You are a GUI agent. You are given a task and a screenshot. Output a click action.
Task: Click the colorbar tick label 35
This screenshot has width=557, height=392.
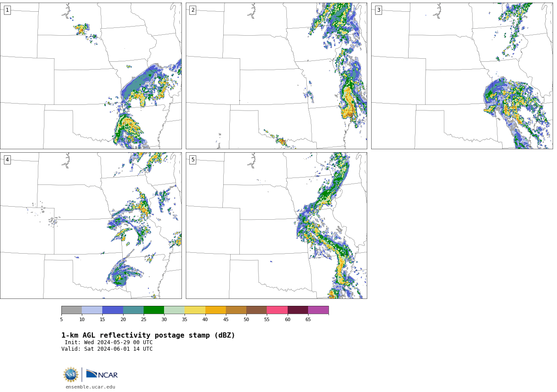[x=185, y=320]
